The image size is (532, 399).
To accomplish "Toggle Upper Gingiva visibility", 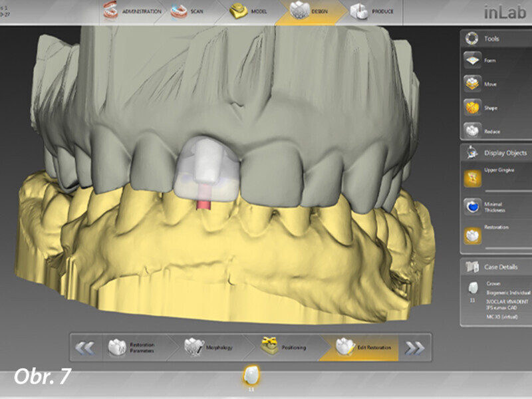I will coord(471,178).
